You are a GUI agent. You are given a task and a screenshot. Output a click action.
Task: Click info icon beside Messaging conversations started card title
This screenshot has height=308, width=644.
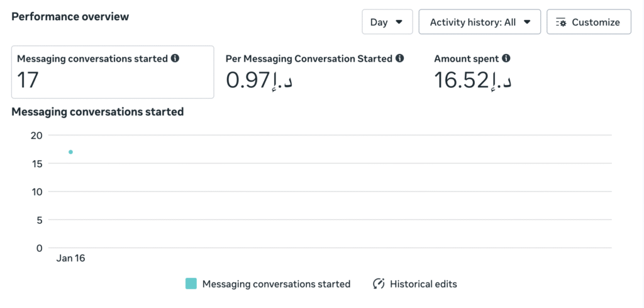[x=175, y=58]
